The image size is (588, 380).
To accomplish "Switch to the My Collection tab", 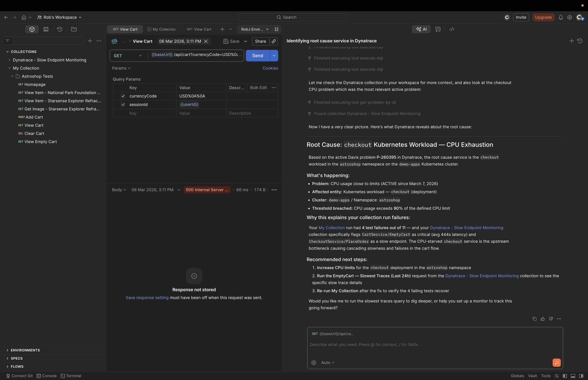I will 162,29.
